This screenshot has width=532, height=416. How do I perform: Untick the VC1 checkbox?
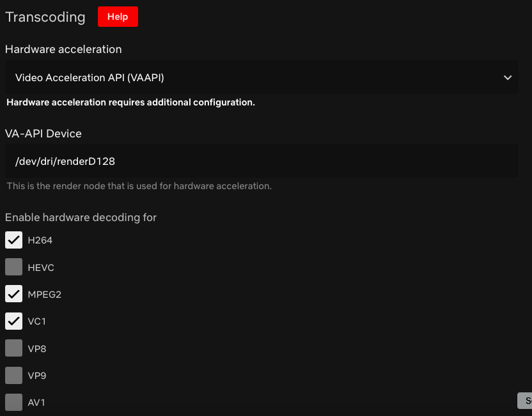(x=14, y=321)
